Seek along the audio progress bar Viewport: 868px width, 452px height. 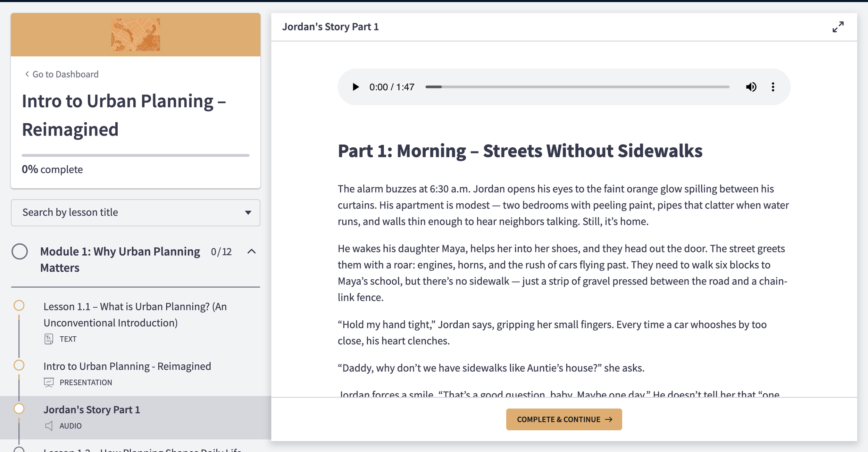point(577,87)
